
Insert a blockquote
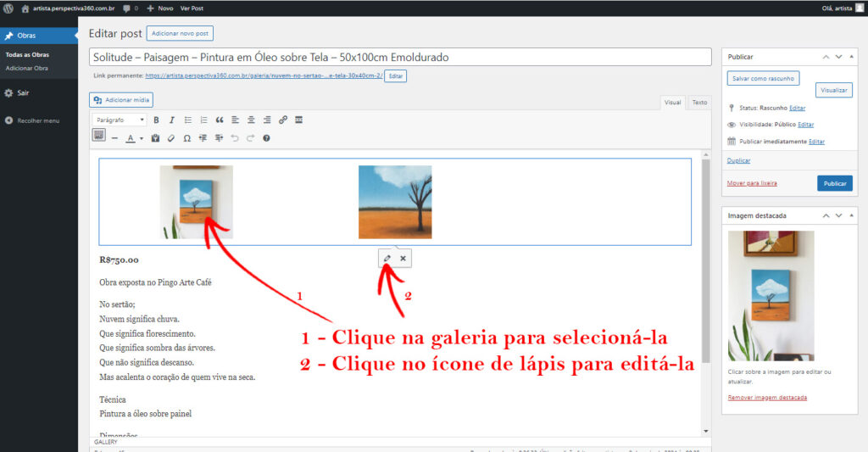tap(220, 120)
